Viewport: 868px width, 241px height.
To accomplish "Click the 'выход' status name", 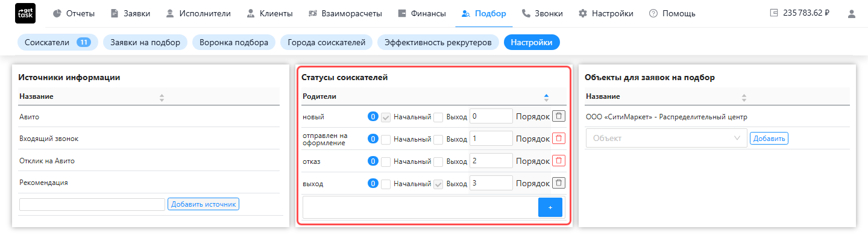I will [313, 184].
